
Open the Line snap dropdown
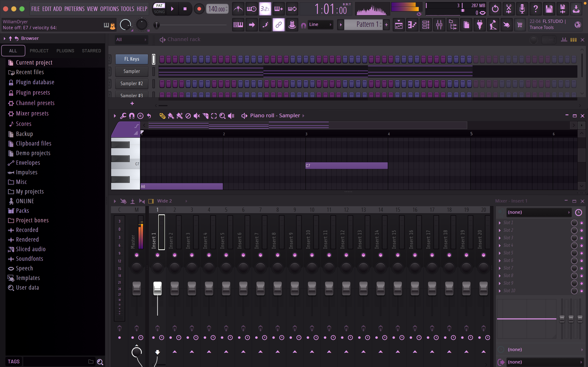320,24
